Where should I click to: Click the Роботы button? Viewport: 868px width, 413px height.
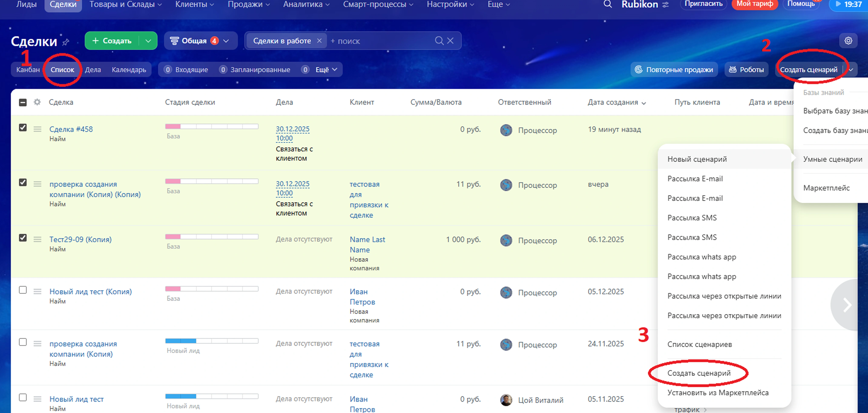[746, 70]
